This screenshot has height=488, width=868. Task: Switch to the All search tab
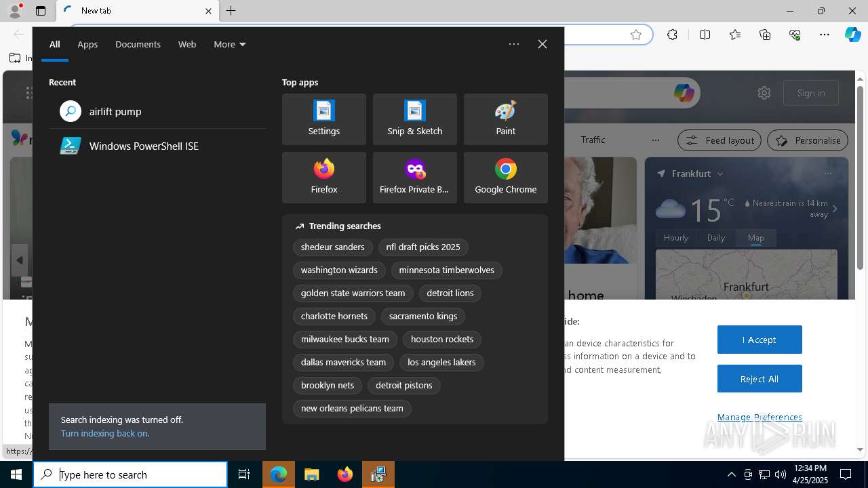(55, 44)
